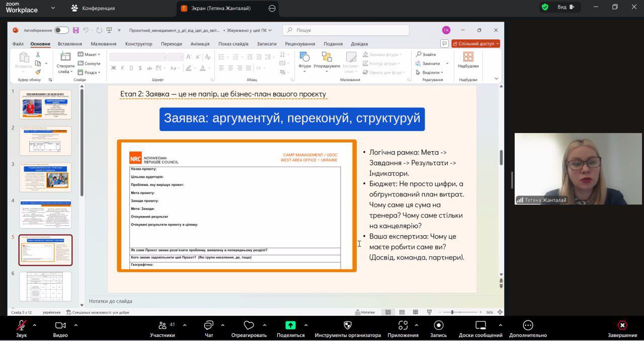Image resolution: width=644 pixels, height=341 pixels.
Task: Open the Zoom Chat panel
Action: point(208,325)
